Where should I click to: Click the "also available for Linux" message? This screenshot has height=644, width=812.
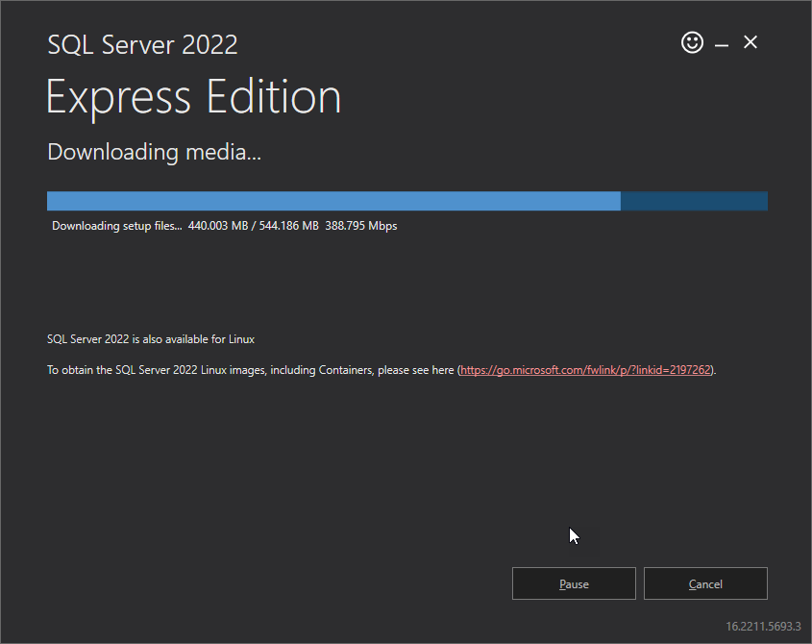(x=192, y=339)
